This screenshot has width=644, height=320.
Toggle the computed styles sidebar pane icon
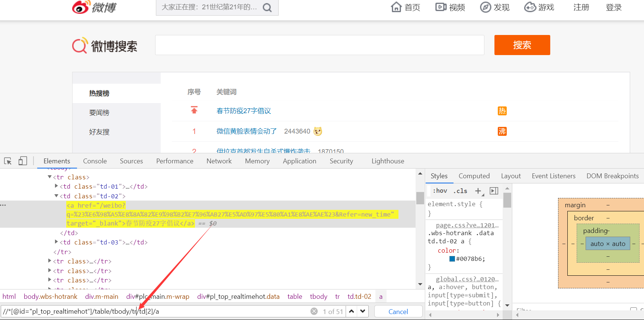(x=494, y=191)
